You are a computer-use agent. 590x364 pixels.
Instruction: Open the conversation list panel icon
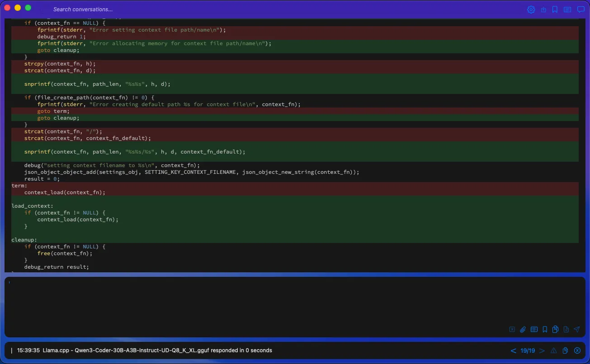coord(567,9)
